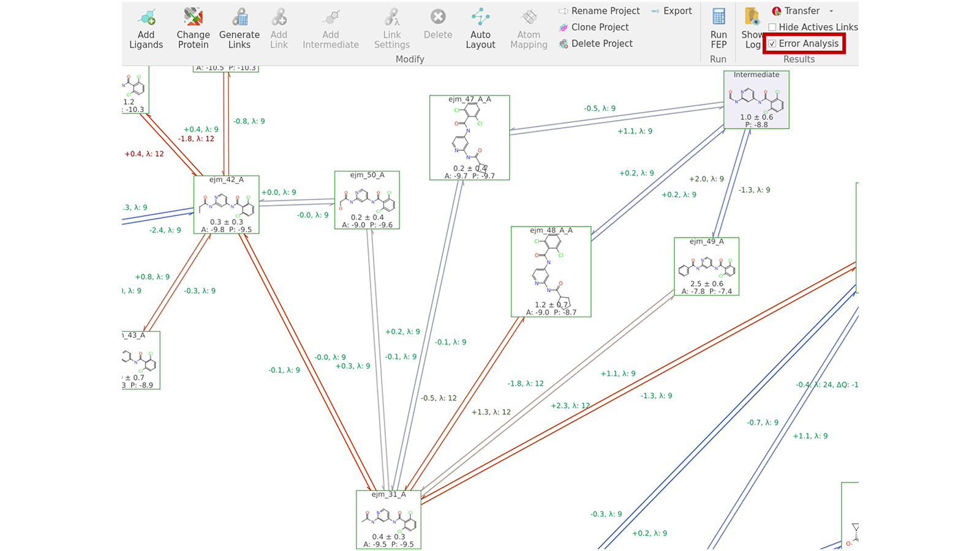The height and width of the screenshot is (551, 980).
Task: Click the Export button
Action: tap(671, 11)
